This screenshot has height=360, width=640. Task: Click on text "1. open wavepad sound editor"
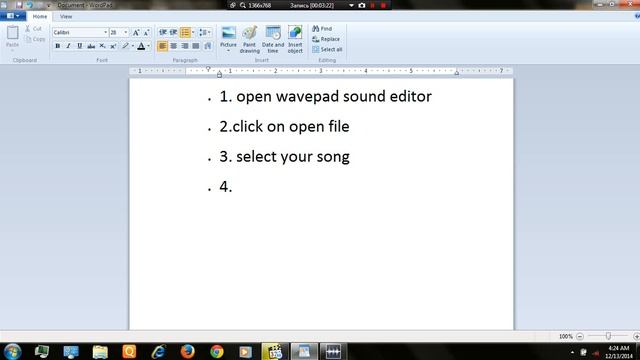(325, 97)
